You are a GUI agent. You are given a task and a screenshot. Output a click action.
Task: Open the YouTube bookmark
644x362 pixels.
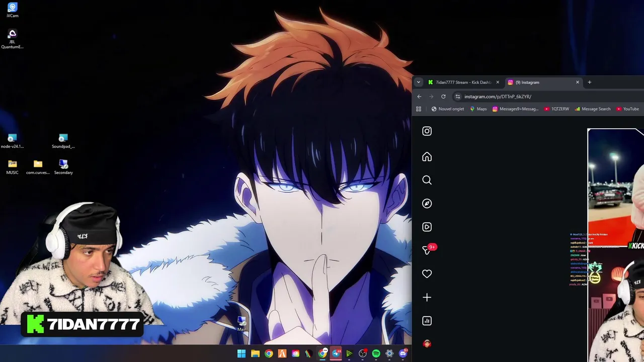(627, 109)
